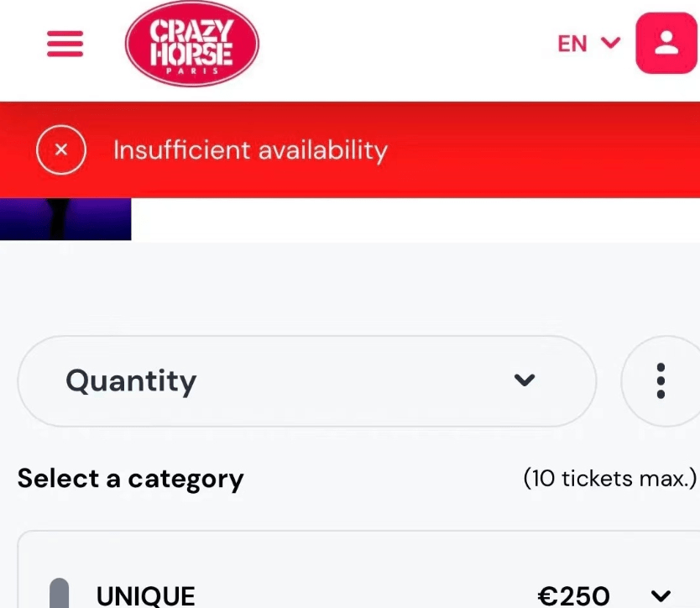Expand the UNIQUE category chevron
Viewport: 700px width, 608px height.
tap(661, 596)
